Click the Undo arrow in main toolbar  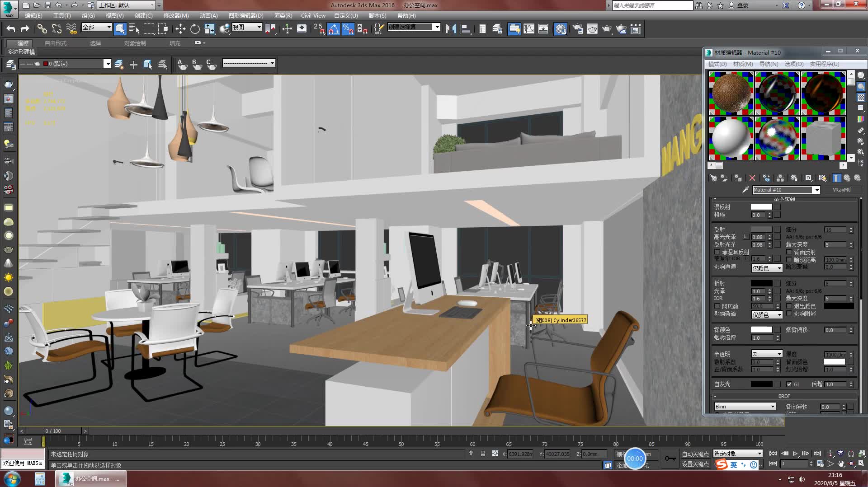point(11,29)
